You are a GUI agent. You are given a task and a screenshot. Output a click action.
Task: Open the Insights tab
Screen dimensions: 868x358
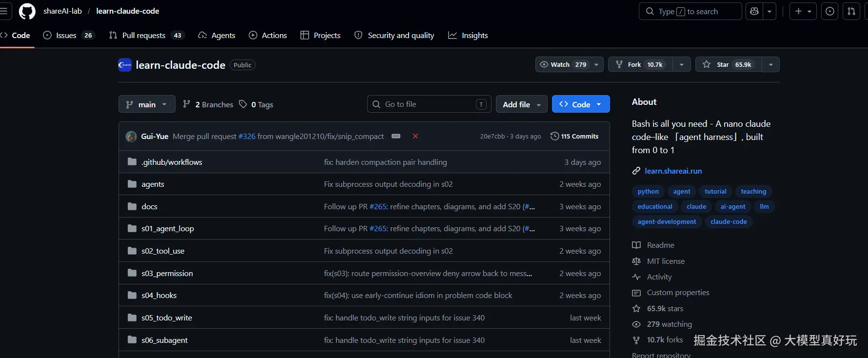468,35
